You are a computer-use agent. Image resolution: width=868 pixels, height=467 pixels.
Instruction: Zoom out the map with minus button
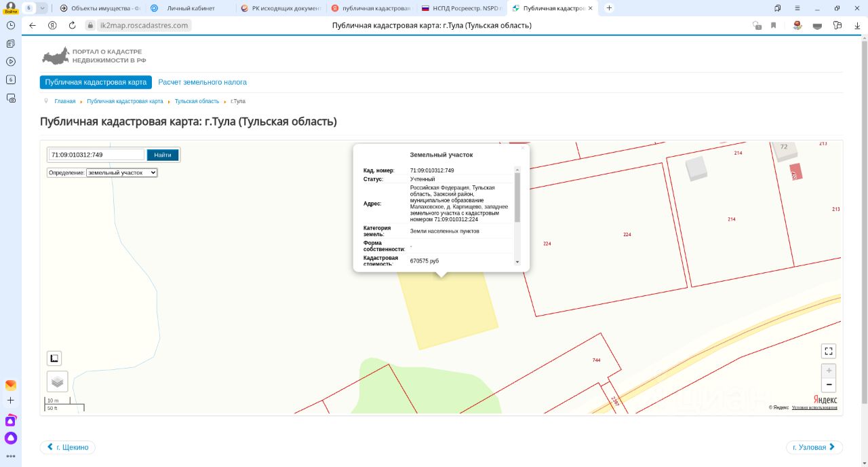click(828, 385)
